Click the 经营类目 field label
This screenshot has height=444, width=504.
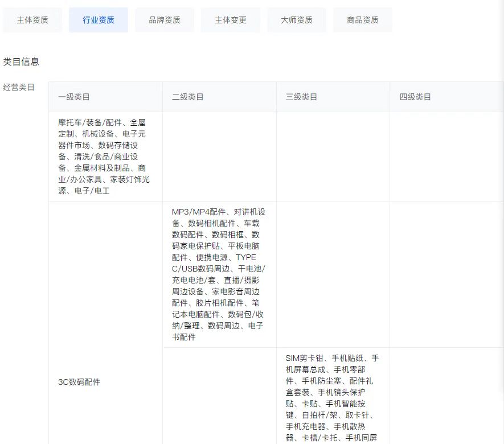tap(19, 87)
